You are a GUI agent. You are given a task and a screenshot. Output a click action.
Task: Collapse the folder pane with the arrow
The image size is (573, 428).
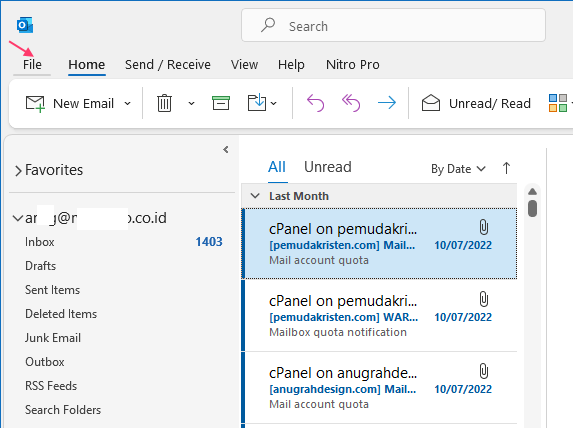coord(226,149)
